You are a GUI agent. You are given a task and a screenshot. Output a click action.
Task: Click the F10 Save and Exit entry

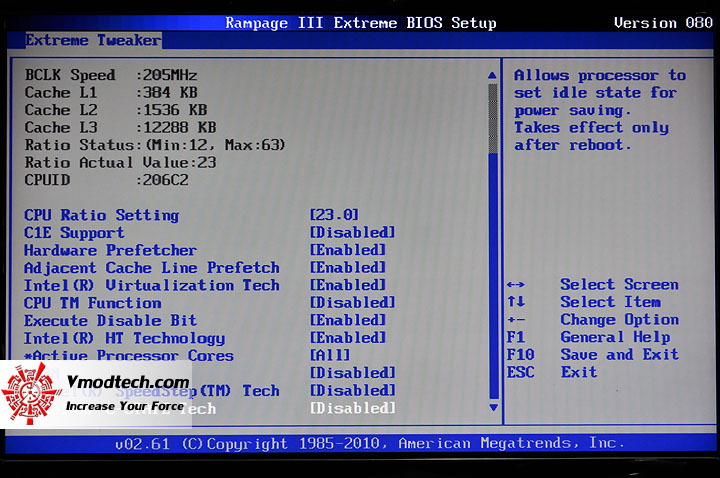click(x=592, y=354)
